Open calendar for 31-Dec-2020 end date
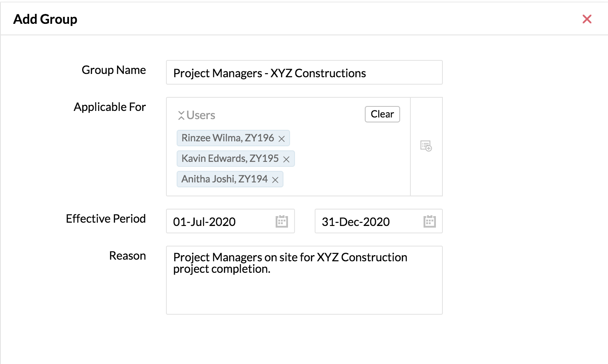 (x=429, y=221)
